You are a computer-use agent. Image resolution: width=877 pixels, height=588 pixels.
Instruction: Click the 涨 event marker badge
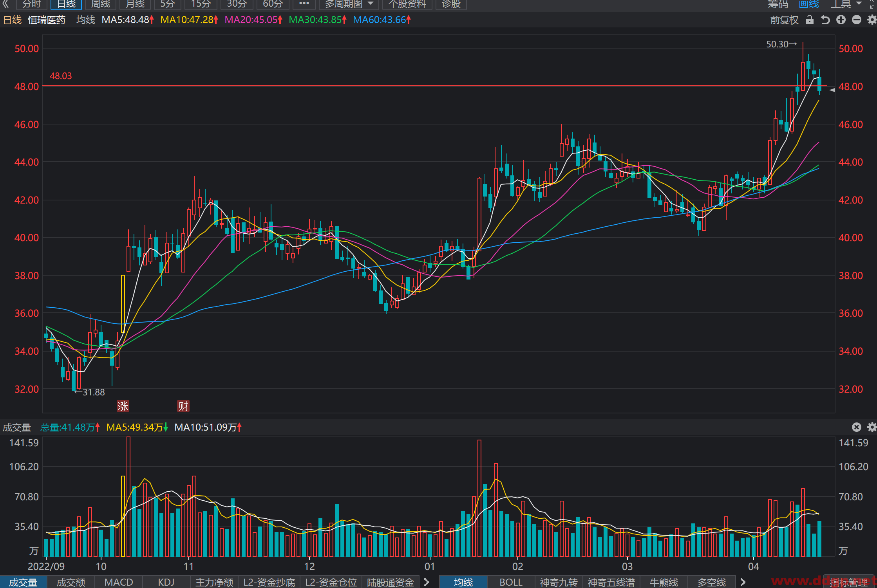(x=123, y=406)
